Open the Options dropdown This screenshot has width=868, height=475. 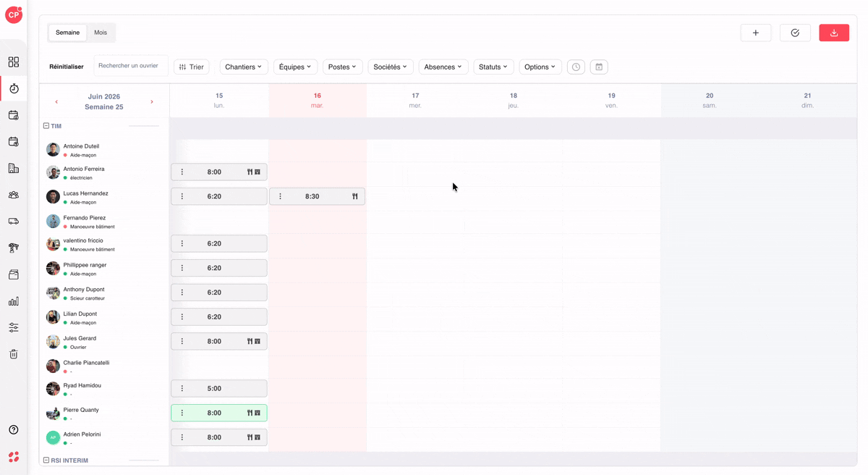coord(540,67)
